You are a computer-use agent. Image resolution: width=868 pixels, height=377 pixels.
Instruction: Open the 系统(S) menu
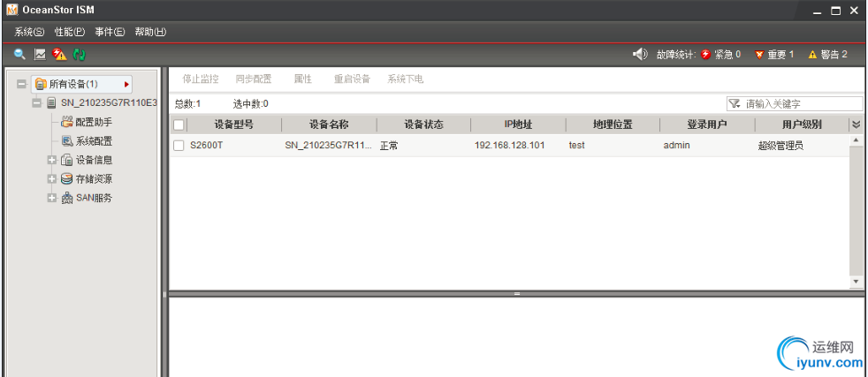(x=29, y=32)
